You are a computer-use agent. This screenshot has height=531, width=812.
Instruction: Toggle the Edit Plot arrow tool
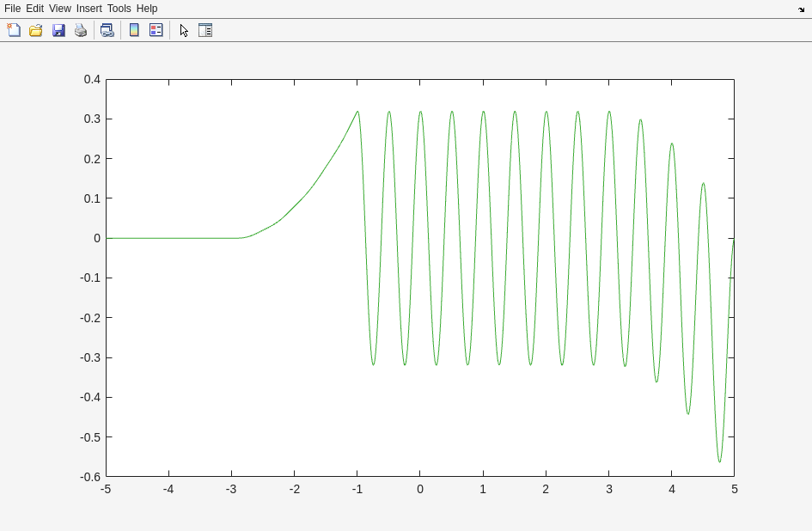click(184, 30)
